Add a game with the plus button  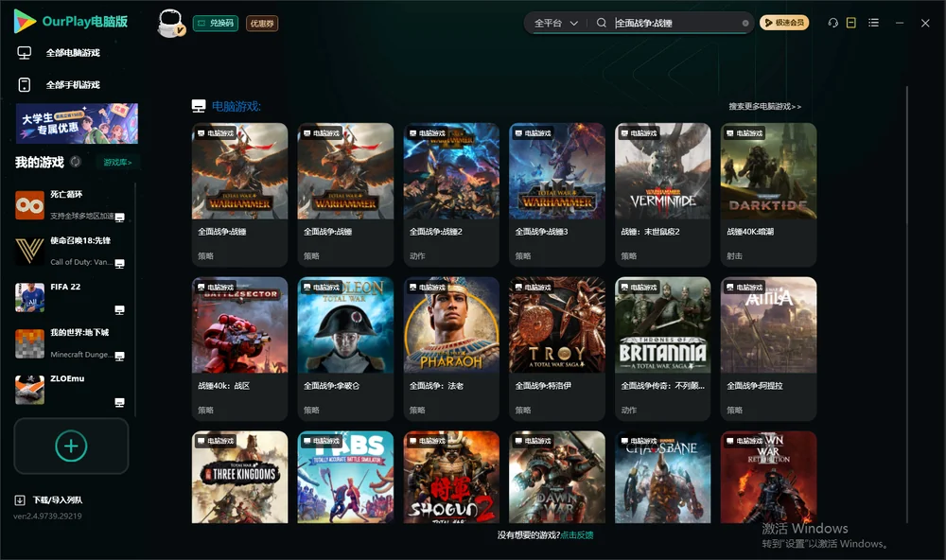click(x=71, y=446)
